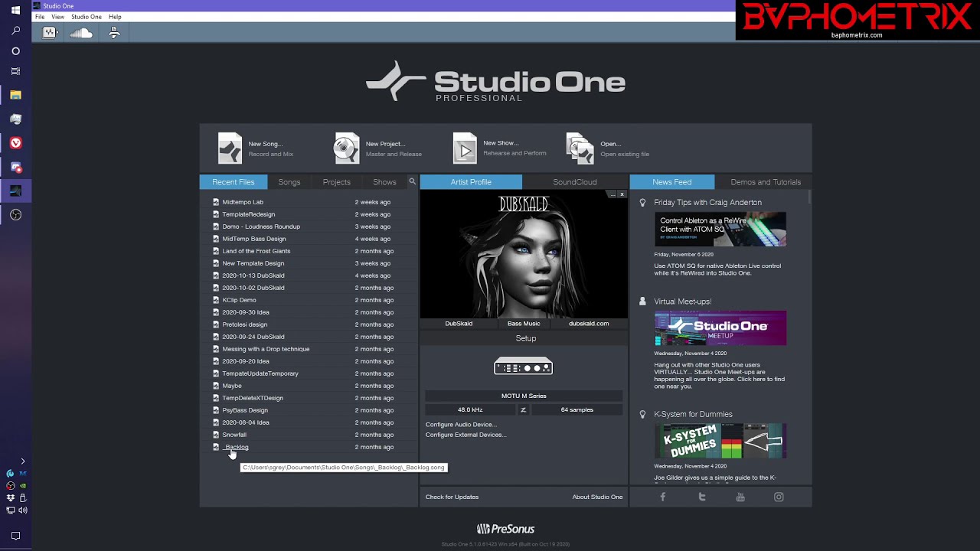Click the person icon beside Virtual Meet-ups
The image size is (980, 551).
[642, 302]
